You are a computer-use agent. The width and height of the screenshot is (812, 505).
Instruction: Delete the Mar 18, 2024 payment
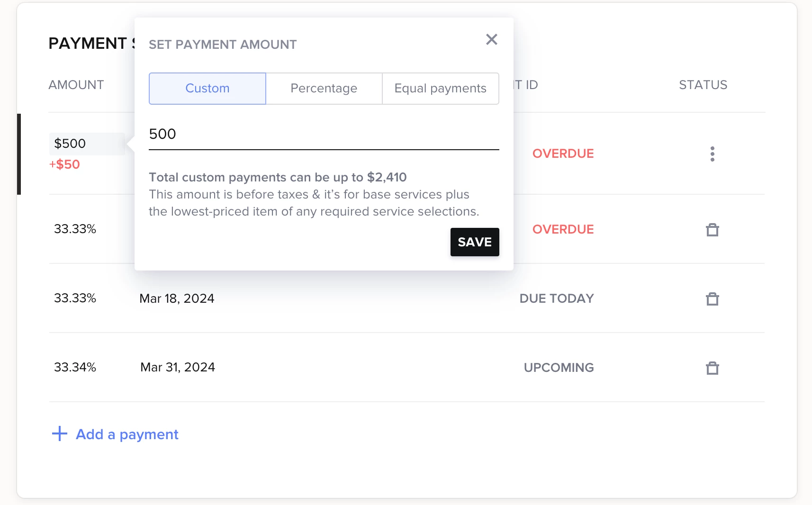point(712,299)
